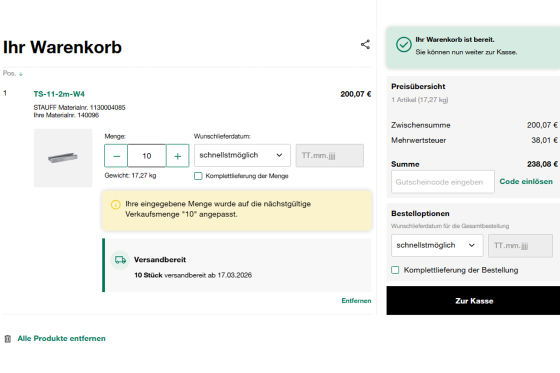Click the item's TT.mm.jjjj date field
The width and height of the screenshot is (560, 373).
point(330,155)
